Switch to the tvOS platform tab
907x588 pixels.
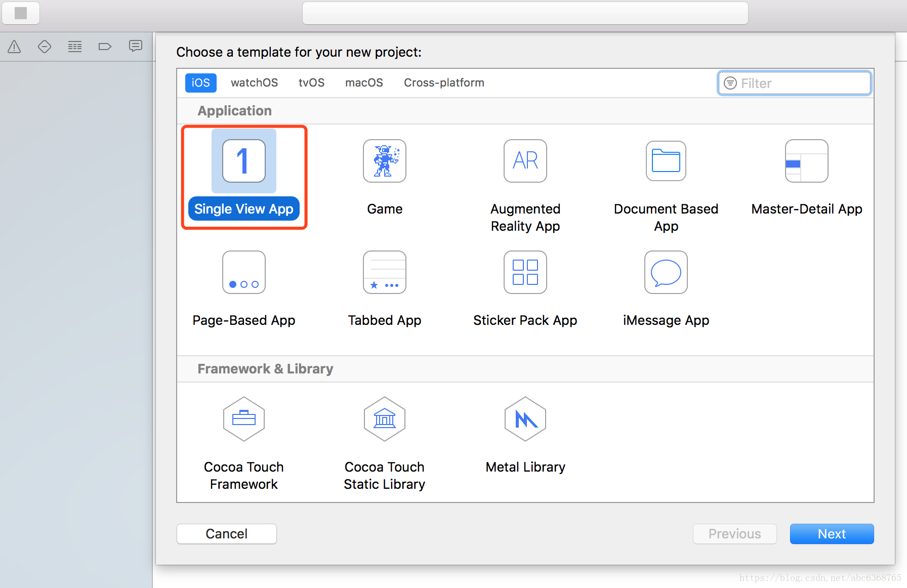click(x=311, y=83)
